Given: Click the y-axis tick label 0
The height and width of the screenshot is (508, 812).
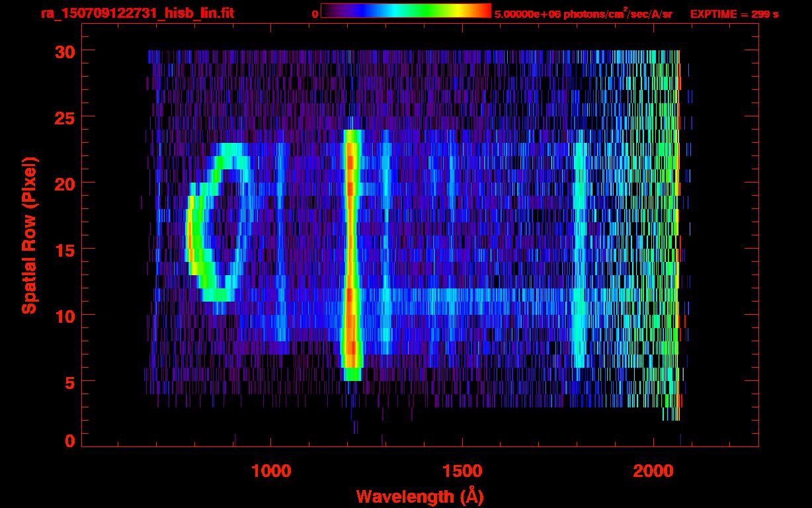Looking at the screenshot, I should tap(69, 441).
